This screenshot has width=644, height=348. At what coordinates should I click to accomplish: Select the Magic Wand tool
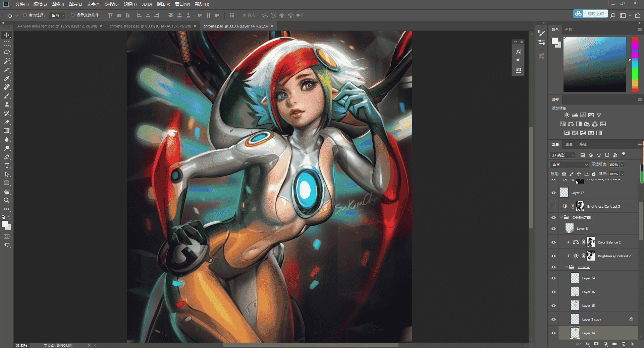(x=7, y=61)
